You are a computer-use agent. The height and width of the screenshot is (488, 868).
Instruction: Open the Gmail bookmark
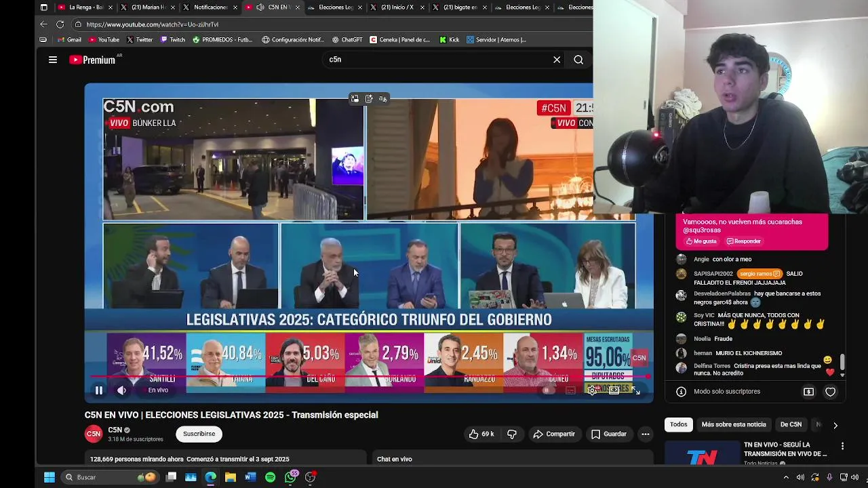pos(69,40)
